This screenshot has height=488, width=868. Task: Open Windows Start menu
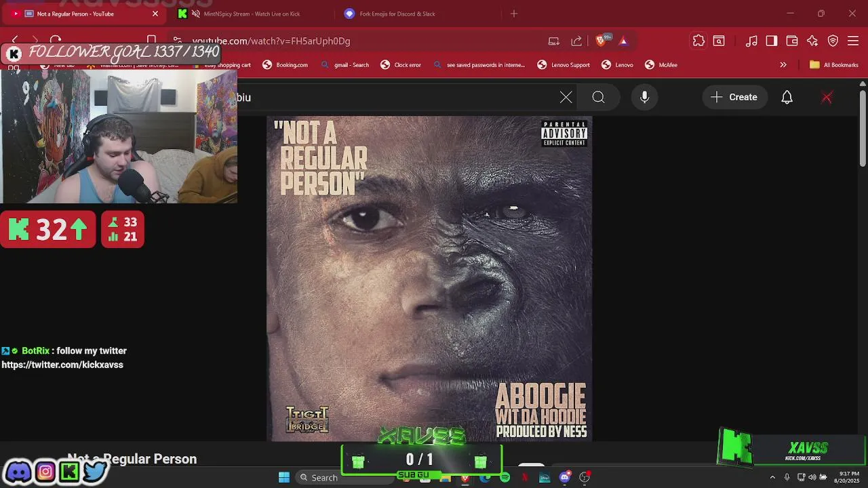[x=284, y=477]
